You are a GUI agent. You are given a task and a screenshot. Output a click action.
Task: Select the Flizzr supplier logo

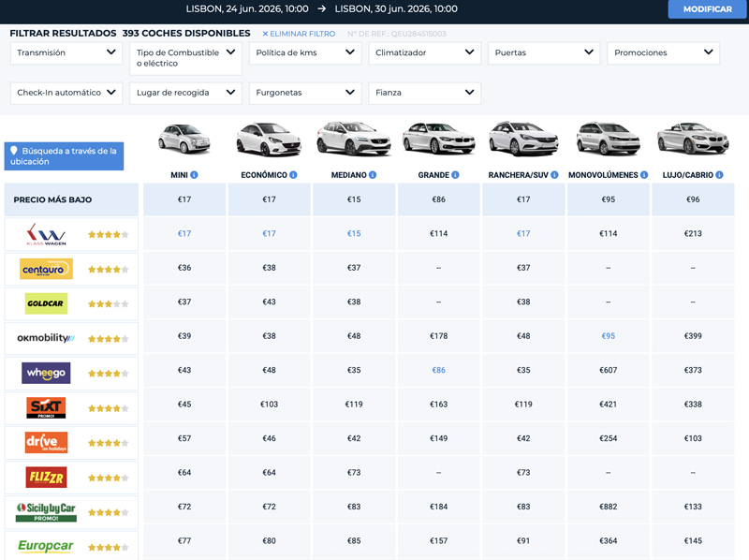click(x=46, y=477)
